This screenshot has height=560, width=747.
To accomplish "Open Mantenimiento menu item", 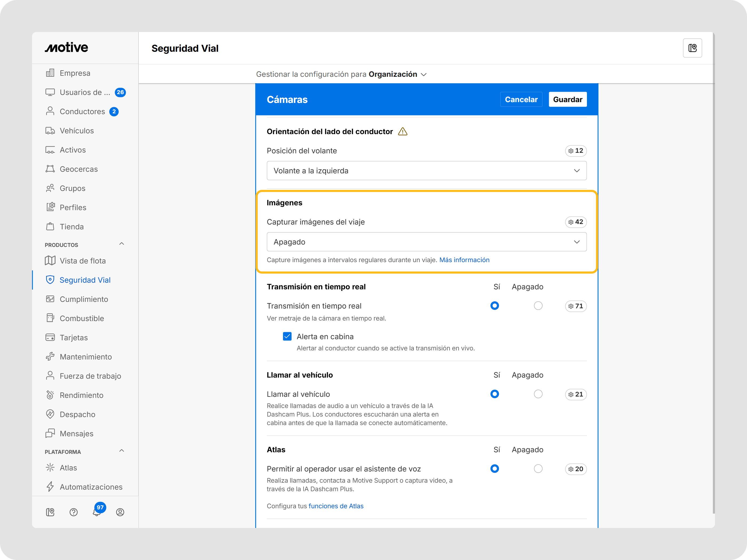I will pos(85,357).
